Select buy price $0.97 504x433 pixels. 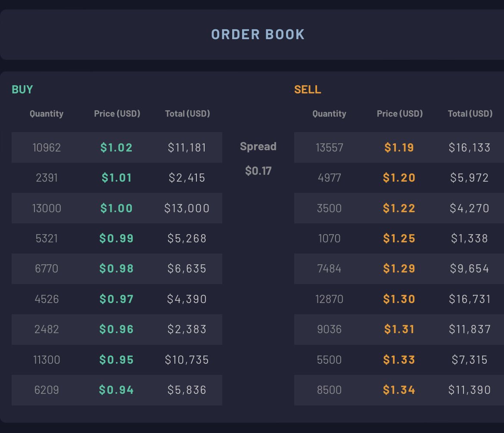pos(116,299)
